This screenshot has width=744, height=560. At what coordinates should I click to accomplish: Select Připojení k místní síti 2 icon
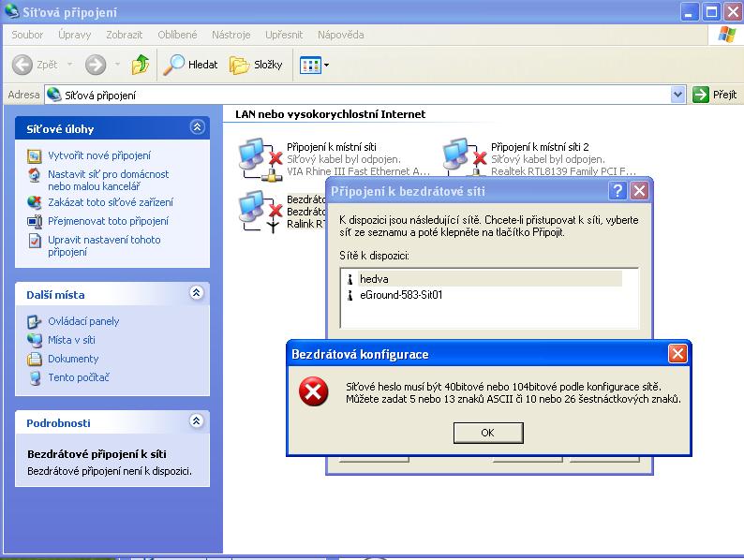tap(464, 157)
